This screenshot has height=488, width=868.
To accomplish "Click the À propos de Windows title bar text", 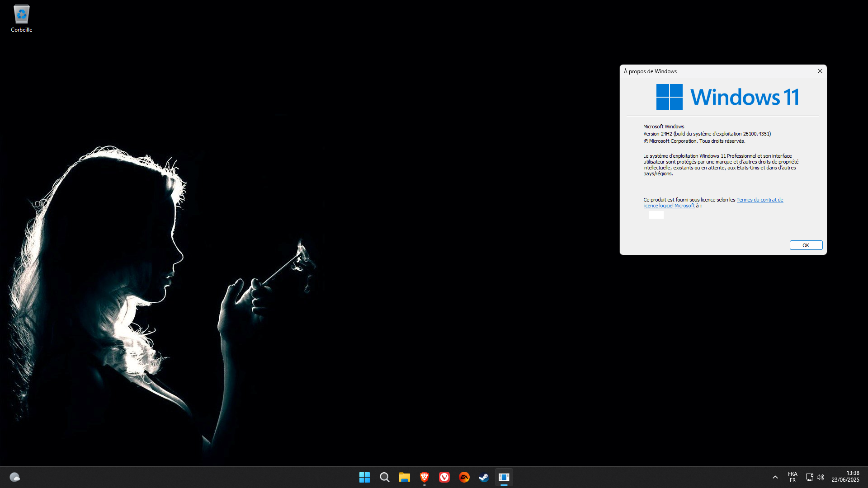I will 650,71.
